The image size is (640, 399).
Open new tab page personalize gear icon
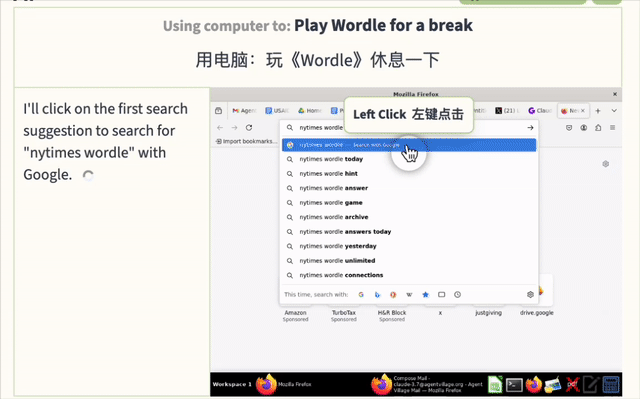[606, 164]
